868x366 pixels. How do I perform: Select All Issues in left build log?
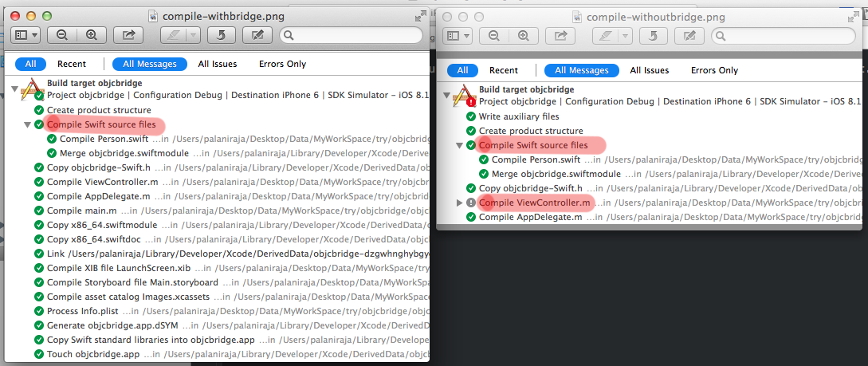click(x=218, y=64)
